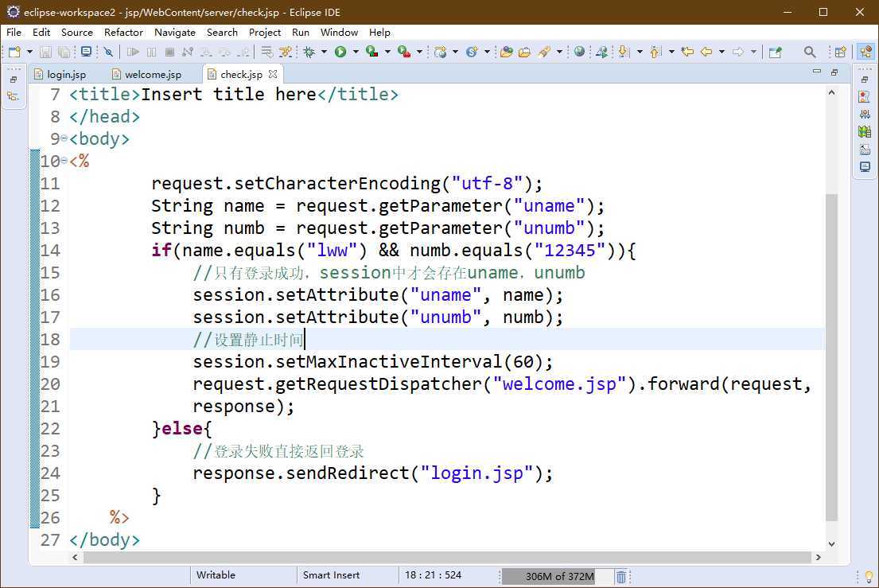Open the terminal/console monitor icon
The height and width of the screenshot is (588, 879).
pos(86,53)
